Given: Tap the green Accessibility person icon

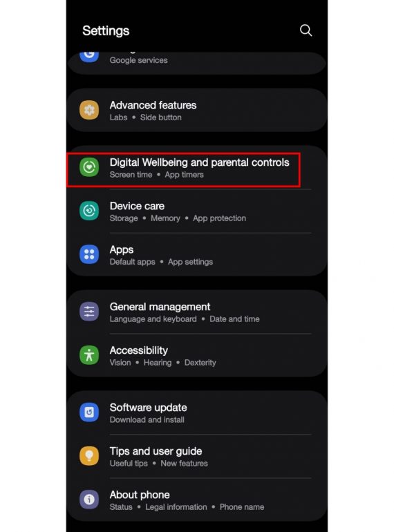Looking at the screenshot, I should coord(89,355).
